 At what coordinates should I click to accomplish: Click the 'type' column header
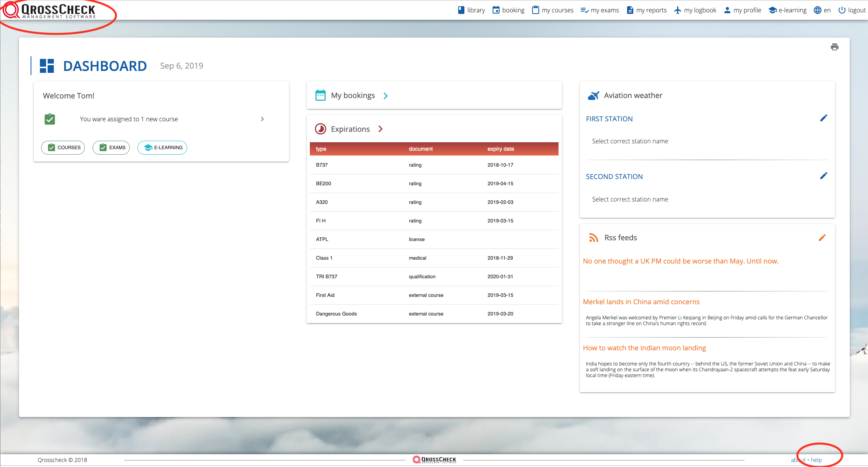tap(321, 149)
